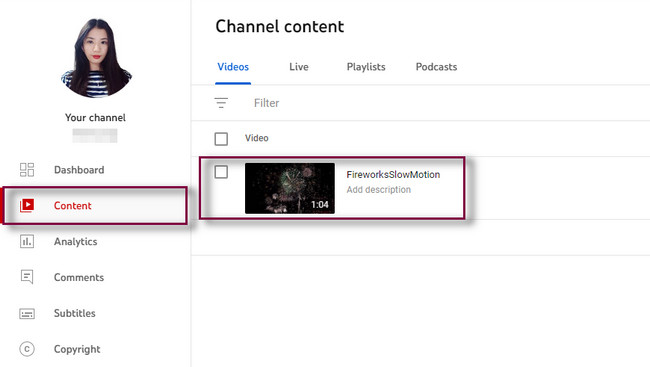This screenshot has width=650, height=367.
Task: Check the FireworksSlowMotion video checkbox
Action: coord(221,172)
